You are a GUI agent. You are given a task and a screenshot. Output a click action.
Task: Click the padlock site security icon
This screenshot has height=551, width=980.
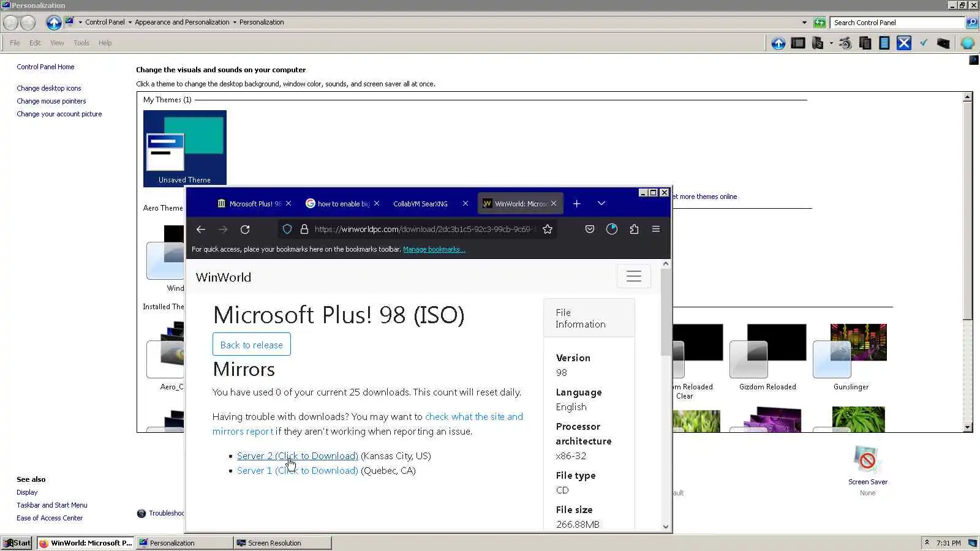(x=304, y=229)
